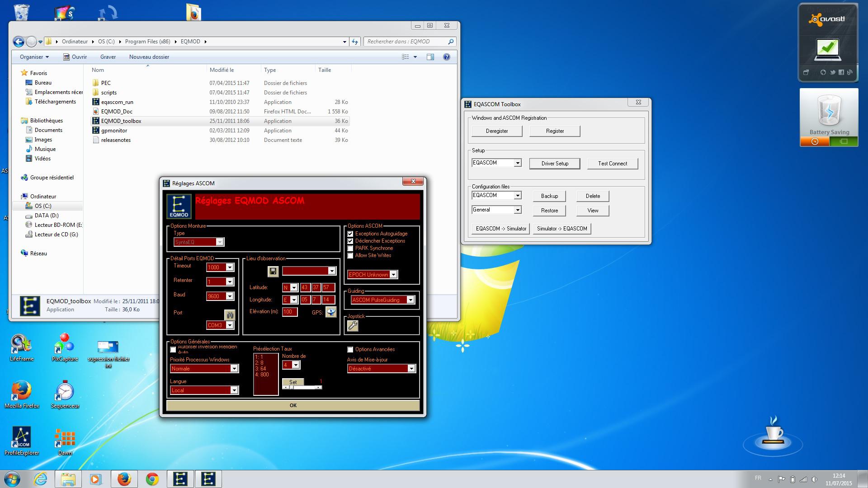The width and height of the screenshot is (868, 488).
Task: Expand the ASCOM PulseGuiding dropdown
Action: (x=410, y=300)
